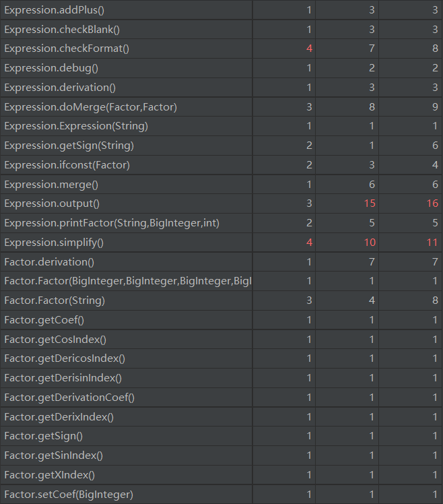Open the Expression.debug() method row
The image size is (443, 504).
click(x=50, y=68)
